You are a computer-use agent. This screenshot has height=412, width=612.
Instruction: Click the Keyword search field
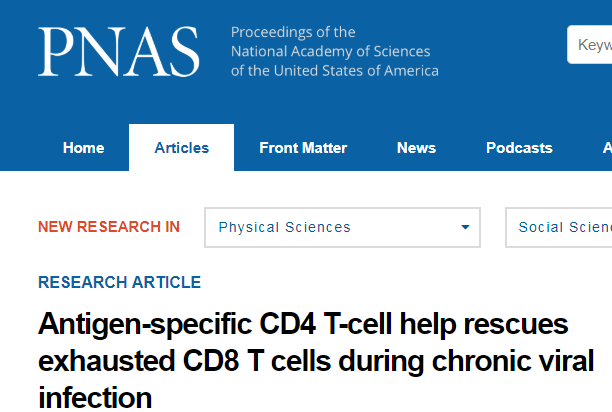pos(591,44)
